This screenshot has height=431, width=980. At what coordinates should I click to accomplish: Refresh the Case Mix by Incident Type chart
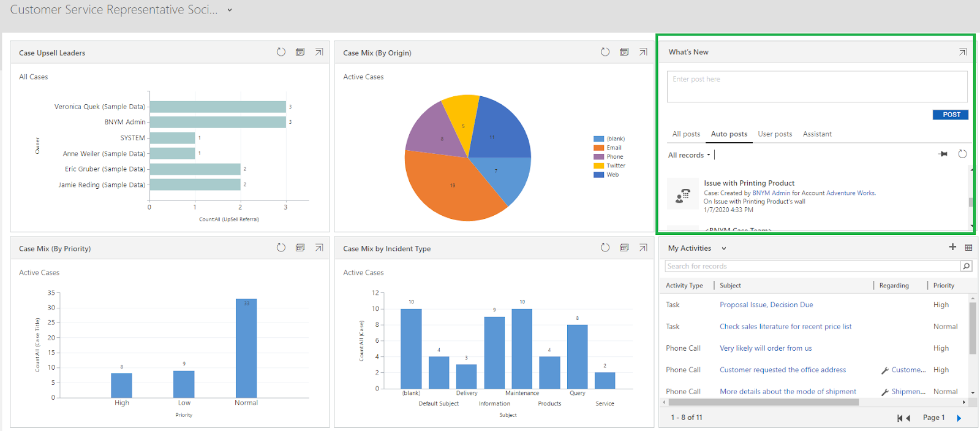tap(605, 248)
